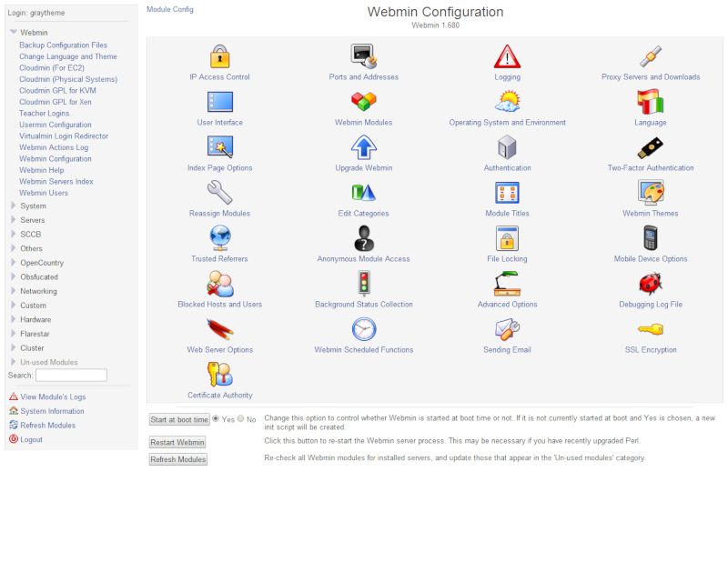Click the Operating System and Environment icon
The width and height of the screenshot is (728, 582).
(x=507, y=102)
